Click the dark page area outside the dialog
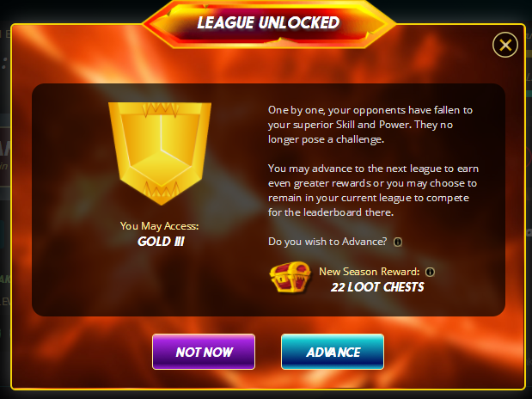This screenshot has width=532, height=399. [x=68, y=10]
